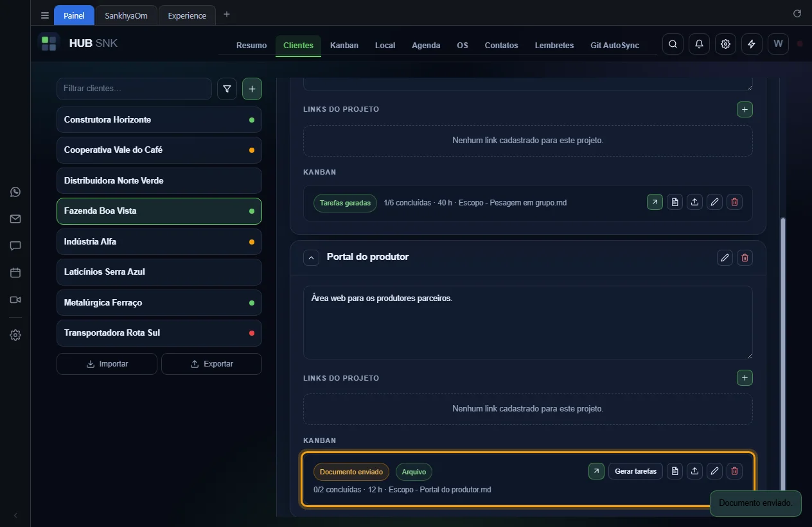812x527 pixels.
Task: Select client Cooperativa Vale do Café
Action: 159,150
